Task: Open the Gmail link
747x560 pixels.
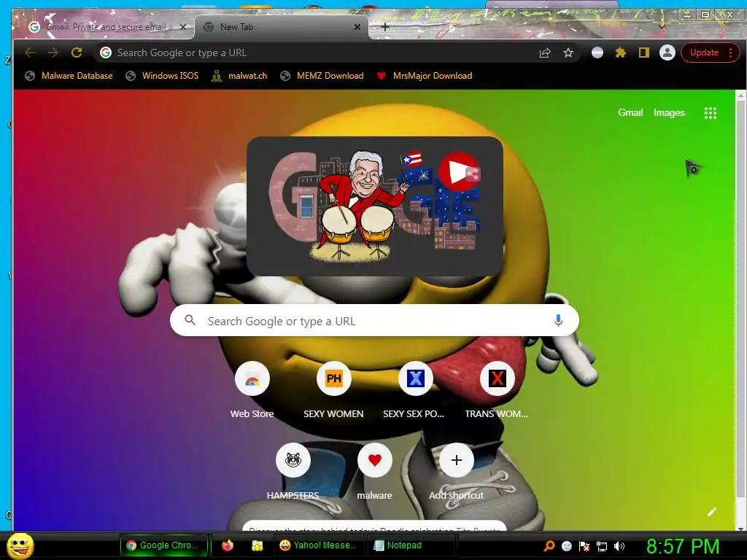Action: pos(630,113)
